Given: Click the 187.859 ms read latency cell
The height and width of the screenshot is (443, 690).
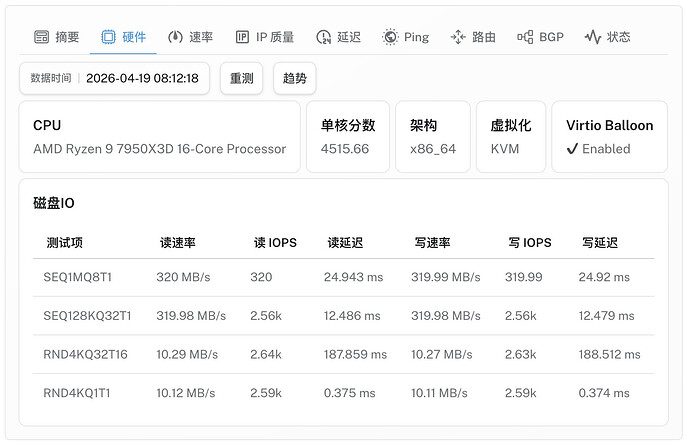Looking at the screenshot, I should (355, 355).
